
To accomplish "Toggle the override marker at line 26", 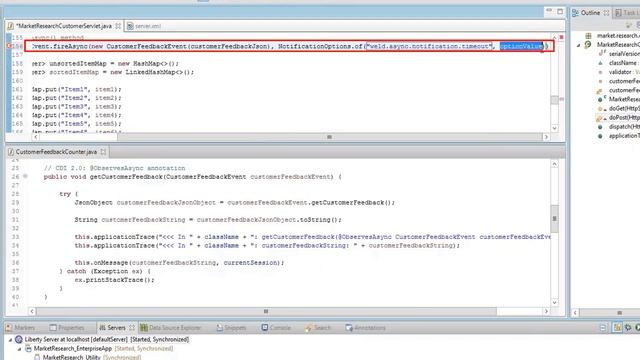I will pos(25,176).
